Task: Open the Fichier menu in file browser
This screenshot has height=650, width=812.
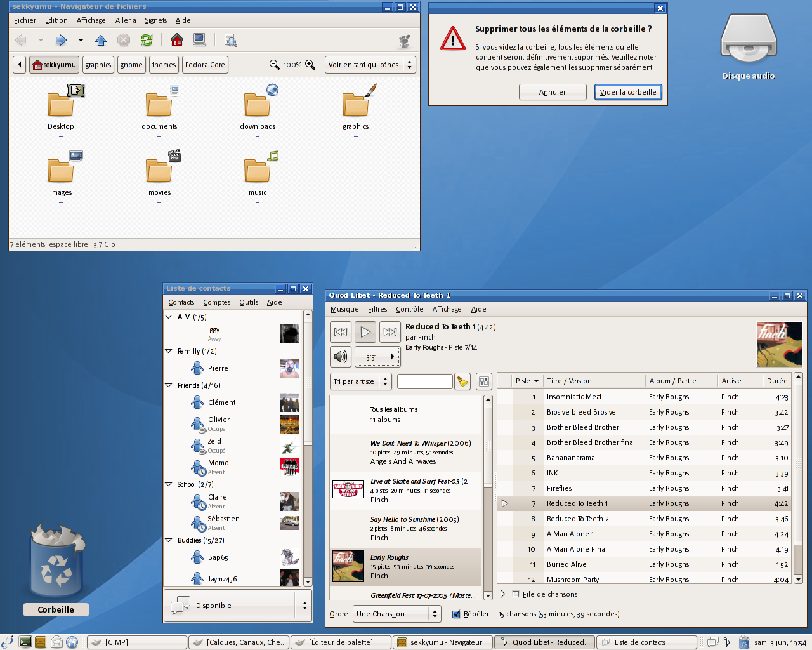Action: [25, 20]
